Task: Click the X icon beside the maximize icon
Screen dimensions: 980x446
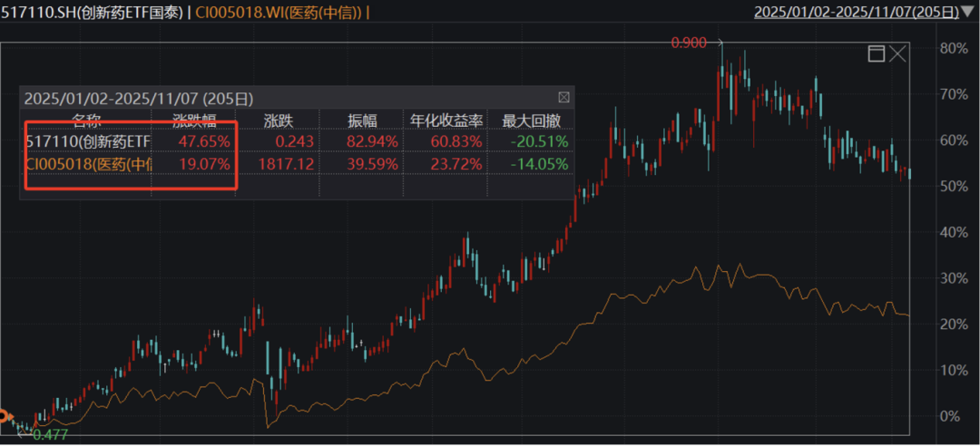Action: pos(897,53)
